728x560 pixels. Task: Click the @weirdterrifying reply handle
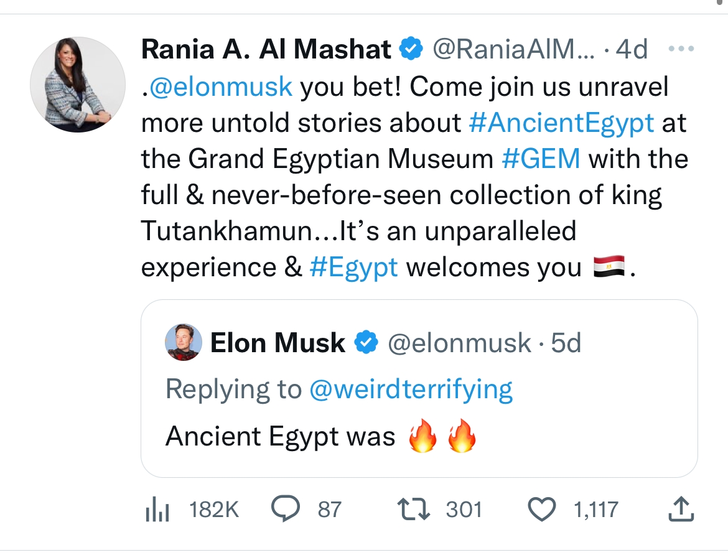tap(411, 390)
